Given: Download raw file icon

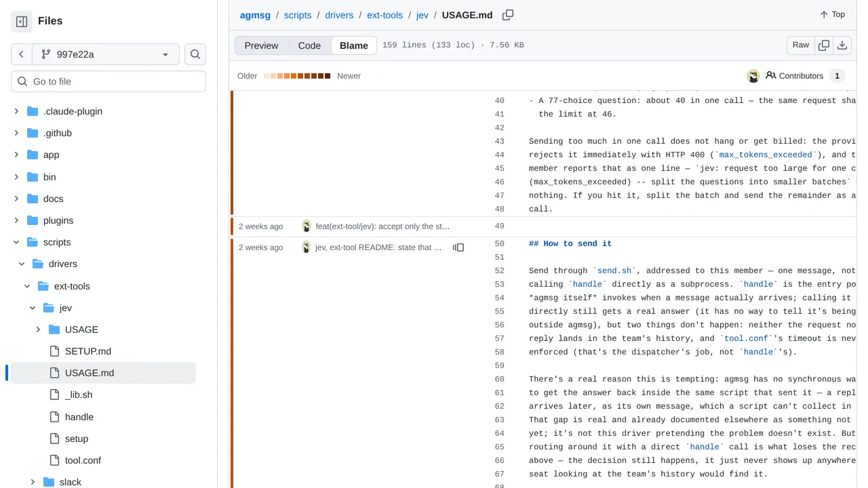Looking at the screenshot, I should tap(842, 45).
